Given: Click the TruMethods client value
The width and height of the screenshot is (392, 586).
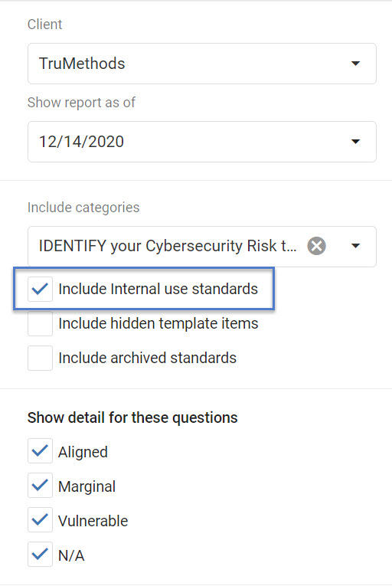Looking at the screenshot, I should tap(82, 64).
